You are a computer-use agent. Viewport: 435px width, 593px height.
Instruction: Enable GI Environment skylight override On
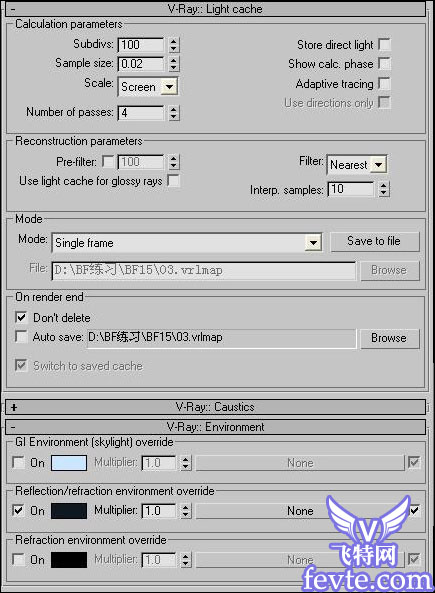click(19, 462)
